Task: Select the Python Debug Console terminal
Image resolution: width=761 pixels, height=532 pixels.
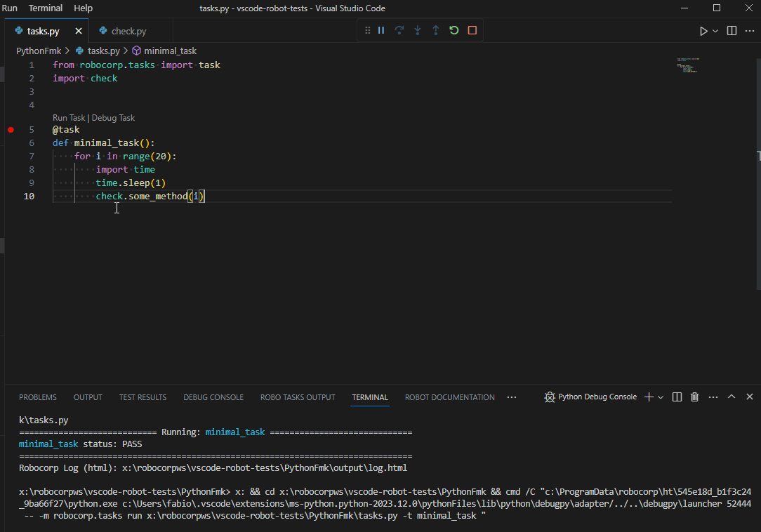Action: [x=590, y=397]
